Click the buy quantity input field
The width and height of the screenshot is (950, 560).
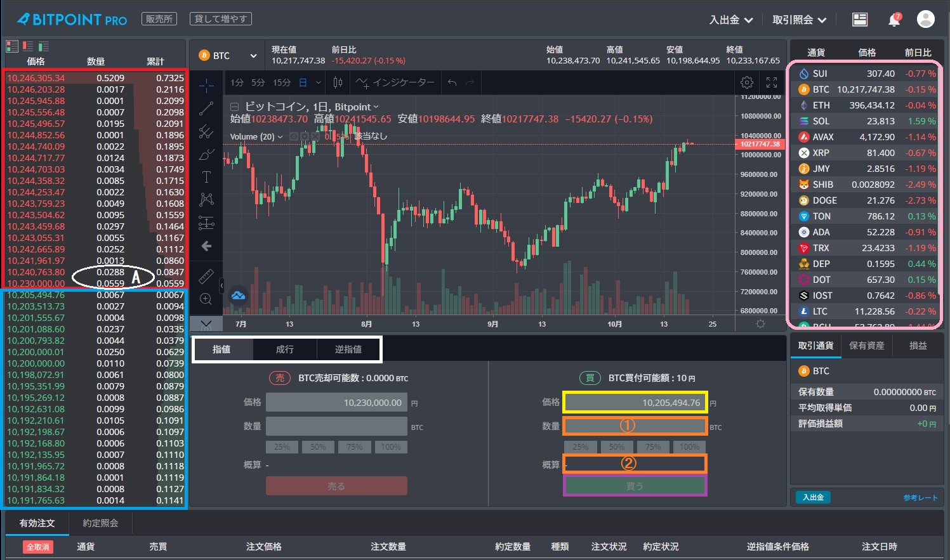coord(635,426)
